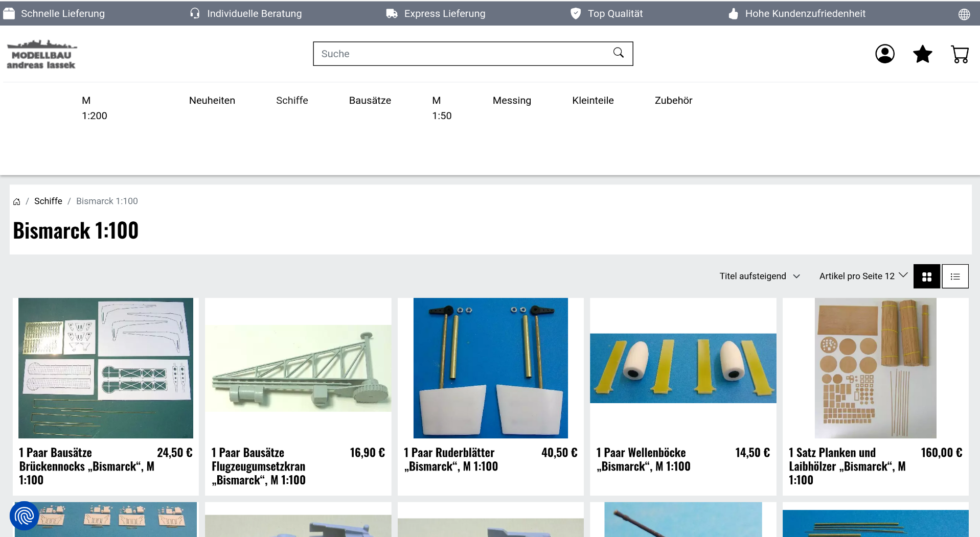Open the shopping cart icon
This screenshot has height=537, width=980.
[x=960, y=54]
